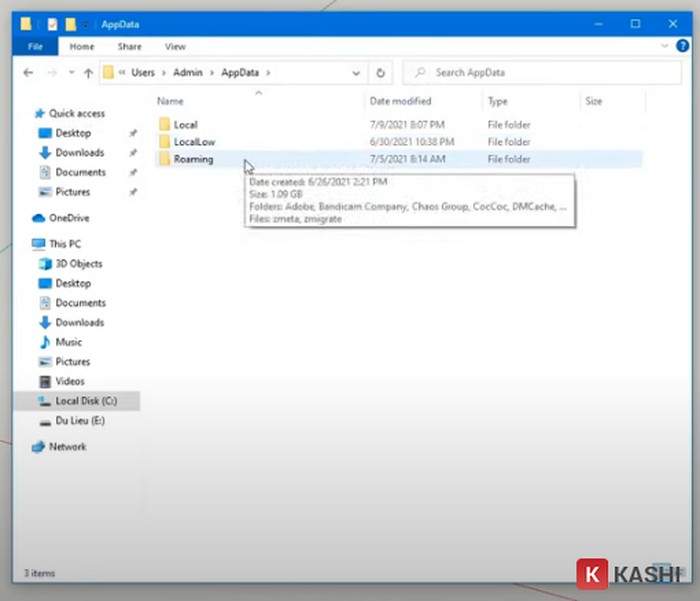Expand the chevron after Admin breadcrumb
700x601 pixels.
click(212, 73)
